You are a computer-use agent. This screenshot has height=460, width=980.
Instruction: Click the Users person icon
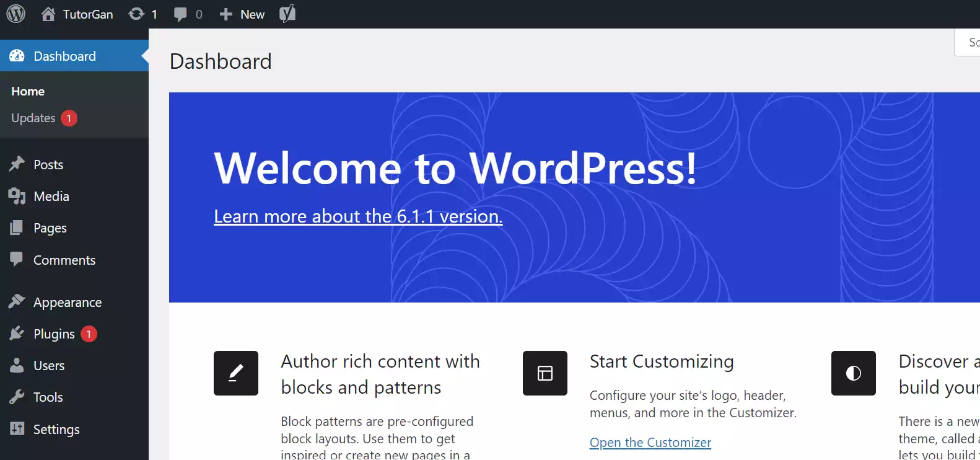(x=17, y=365)
